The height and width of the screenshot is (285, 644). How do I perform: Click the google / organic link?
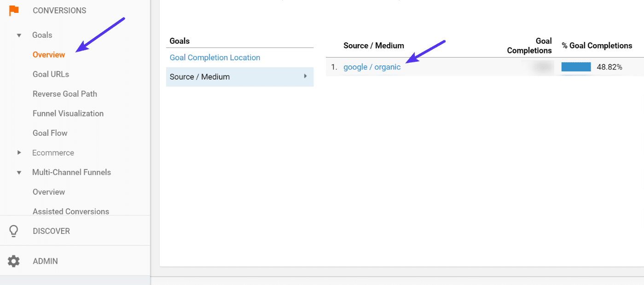372,67
